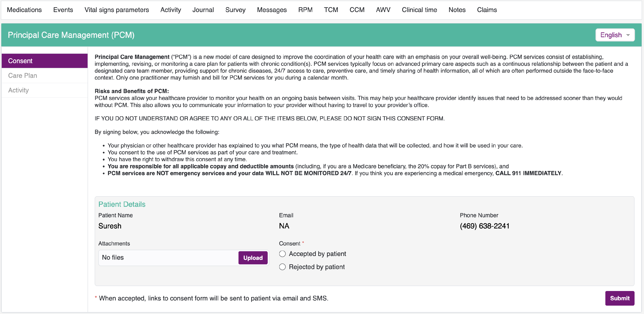Go to the Claims tab

click(486, 10)
